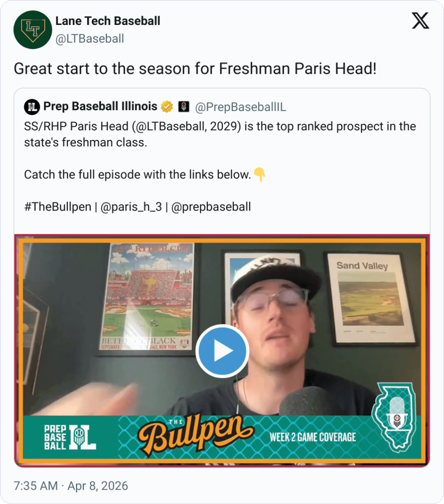This screenshot has height=504, width=444.
Task: Play the Bullpen video
Action: pyautogui.click(x=222, y=351)
